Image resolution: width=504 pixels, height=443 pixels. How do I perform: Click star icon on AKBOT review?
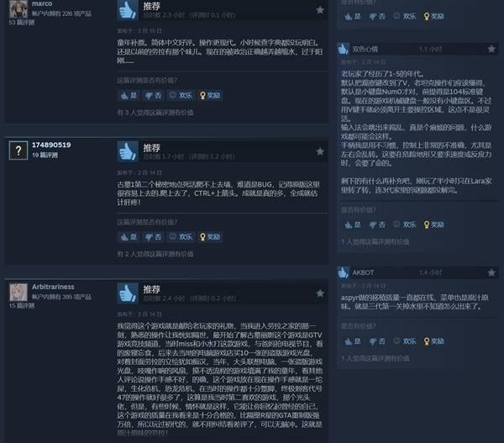pos(491,273)
